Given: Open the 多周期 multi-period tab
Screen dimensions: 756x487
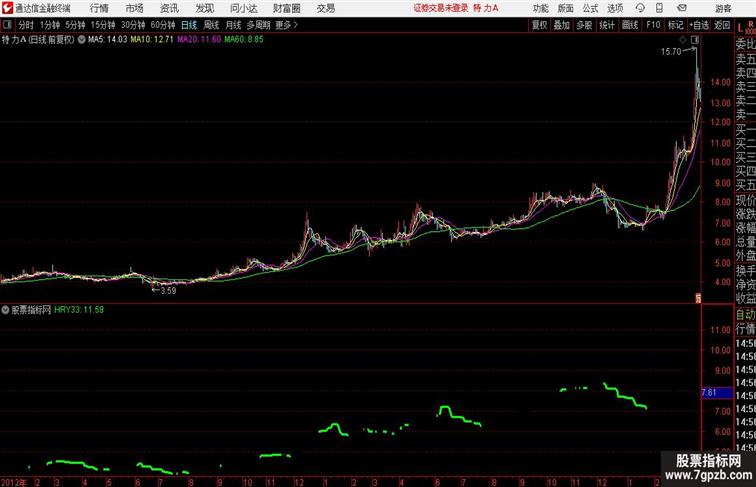Looking at the screenshot, I should pyautogui.click(x=258, y=25).
